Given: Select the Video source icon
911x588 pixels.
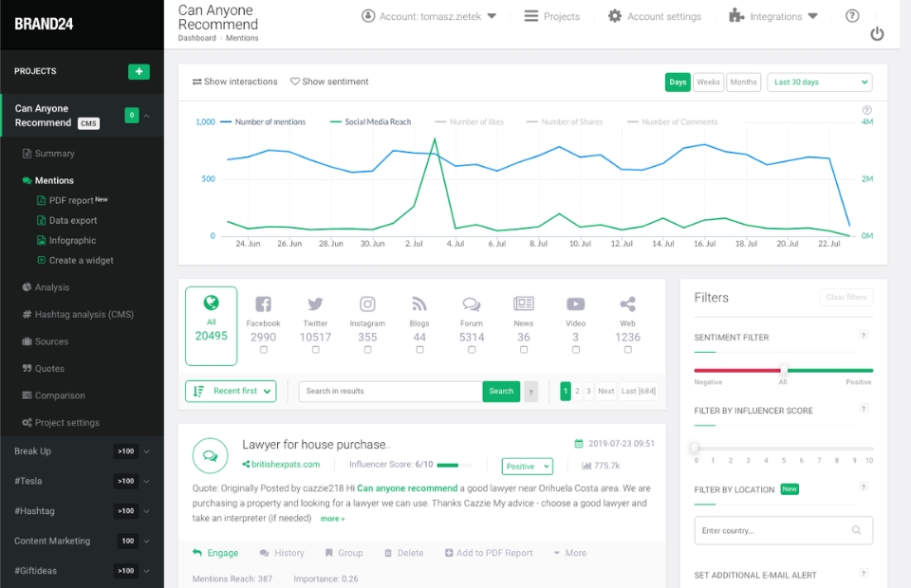Looking at the screenshot, I should (x=575, y=304).
